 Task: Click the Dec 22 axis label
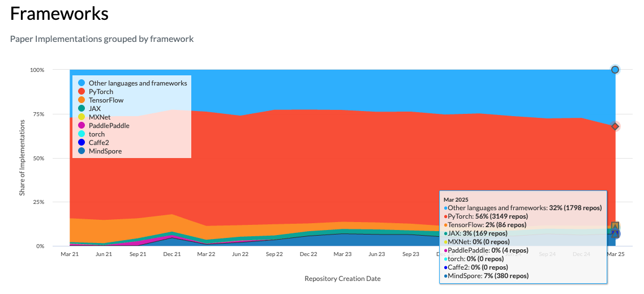coord(308,254)
